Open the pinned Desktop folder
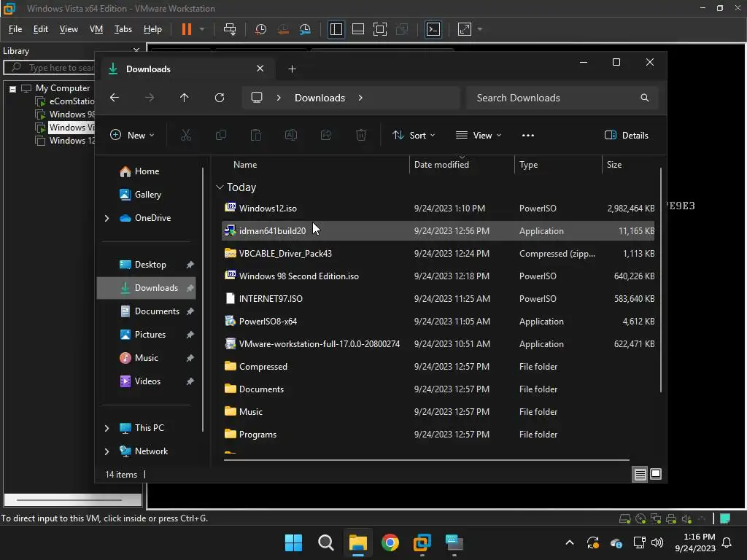The width and height of the screenshot is (747, 560). (x=146, y=265)
